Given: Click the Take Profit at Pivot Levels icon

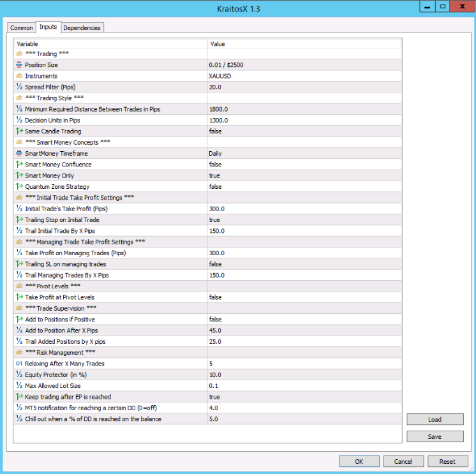Looking at the screenshot, I should pos(19,297).
